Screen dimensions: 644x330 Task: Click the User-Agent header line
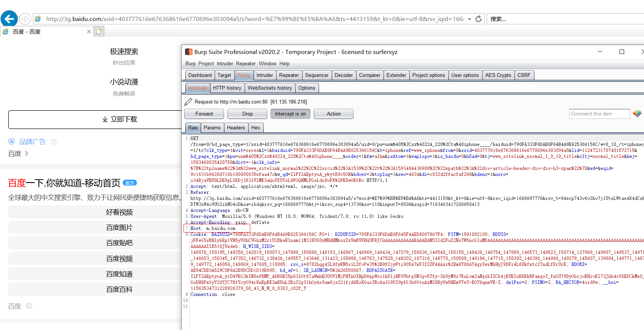point(297,216)
